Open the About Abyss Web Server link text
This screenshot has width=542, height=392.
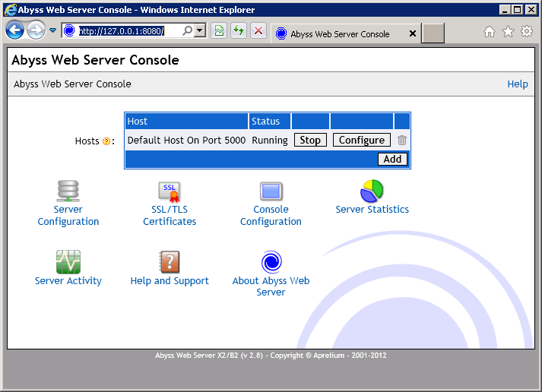click(271, 286)
